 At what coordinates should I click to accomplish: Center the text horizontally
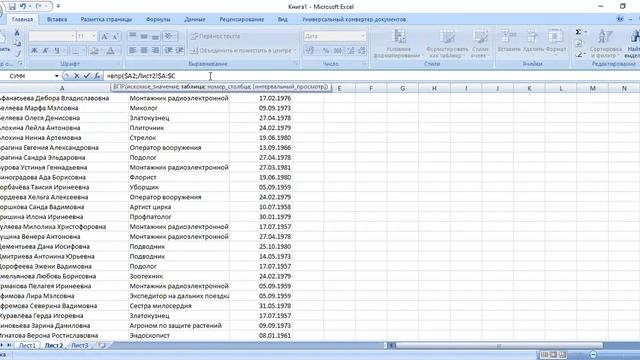point(144,51)
